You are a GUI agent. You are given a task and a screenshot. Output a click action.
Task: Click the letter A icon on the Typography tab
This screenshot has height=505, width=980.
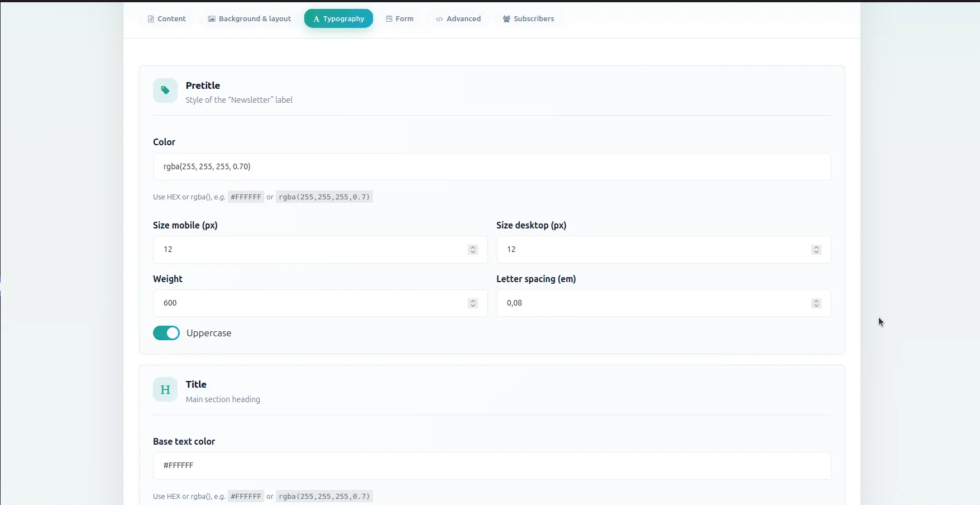coord(317,19)
